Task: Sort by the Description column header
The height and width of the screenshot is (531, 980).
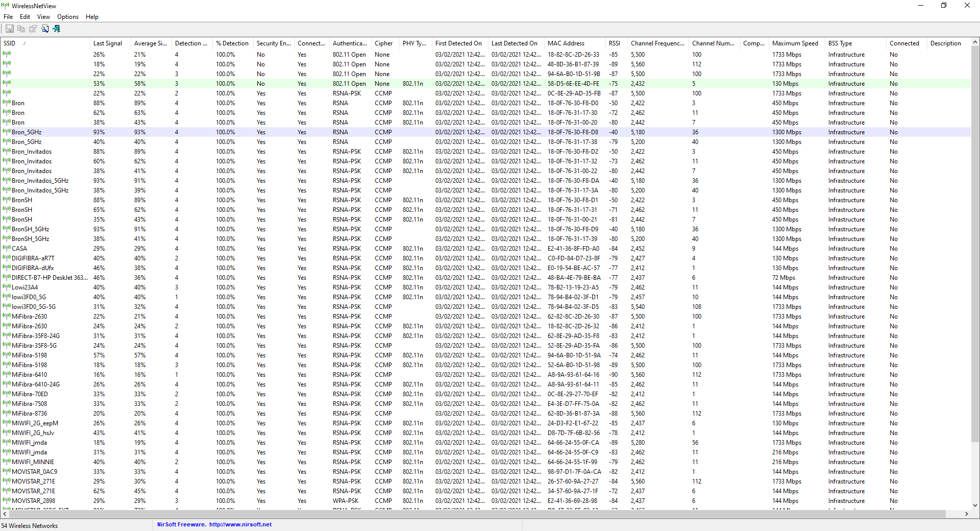Action: click(x=948, y=43)
